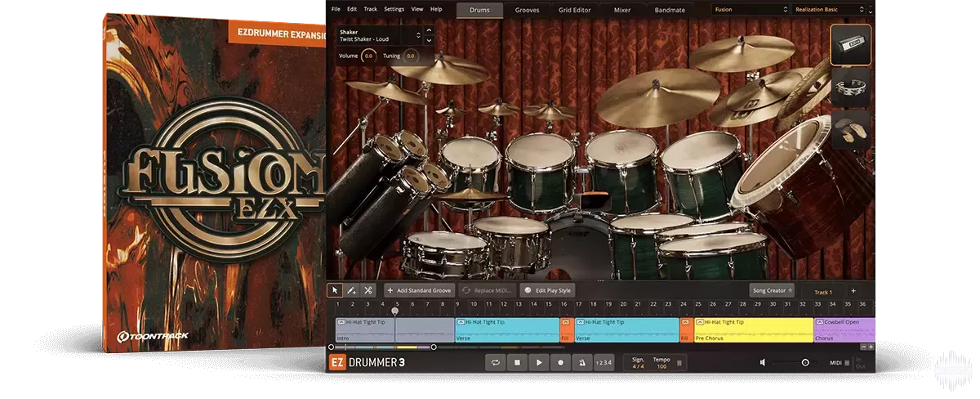The height and width of the screenshot is (399, 980).
Task: Open the MIDI In/Out indicator
Action: point(860,362)
